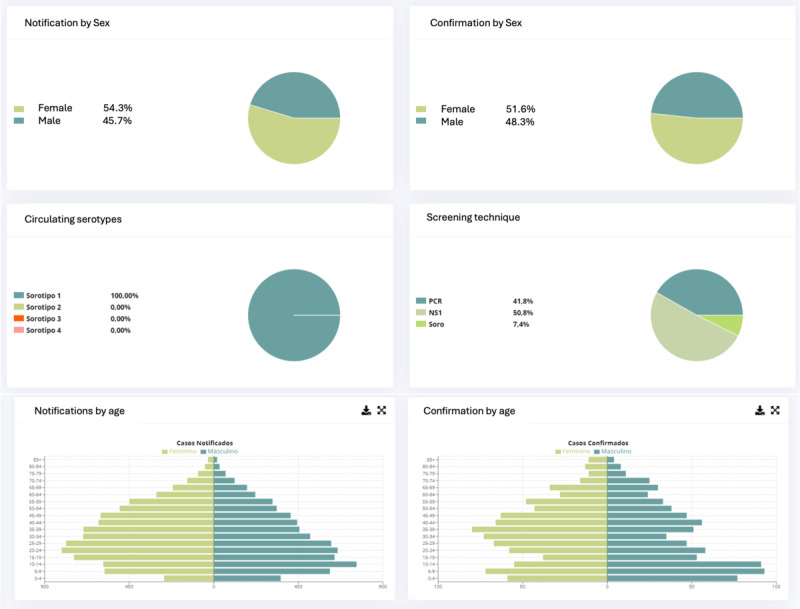Select Male slice in Confirmation by Sex pie

click(x=697, y=94)
